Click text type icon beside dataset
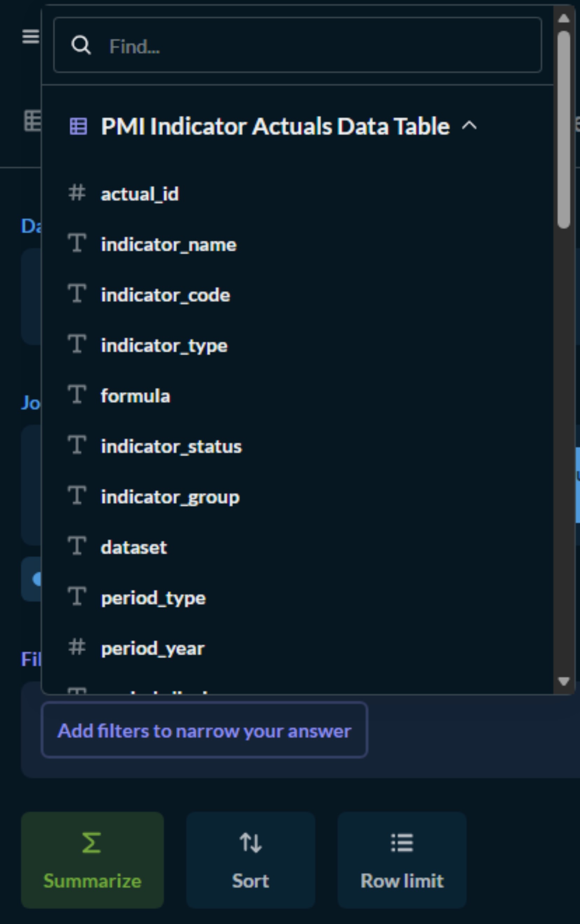 pyautogui.click(x=77, y=546)
